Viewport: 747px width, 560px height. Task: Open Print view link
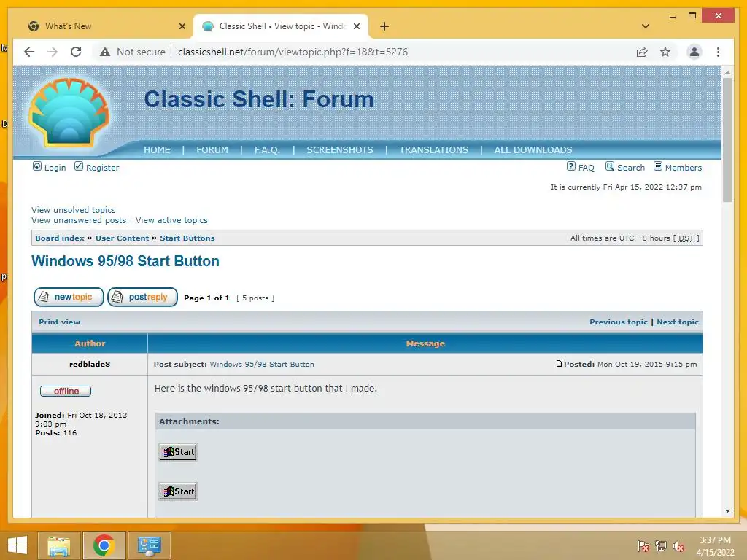click(60, 322)
